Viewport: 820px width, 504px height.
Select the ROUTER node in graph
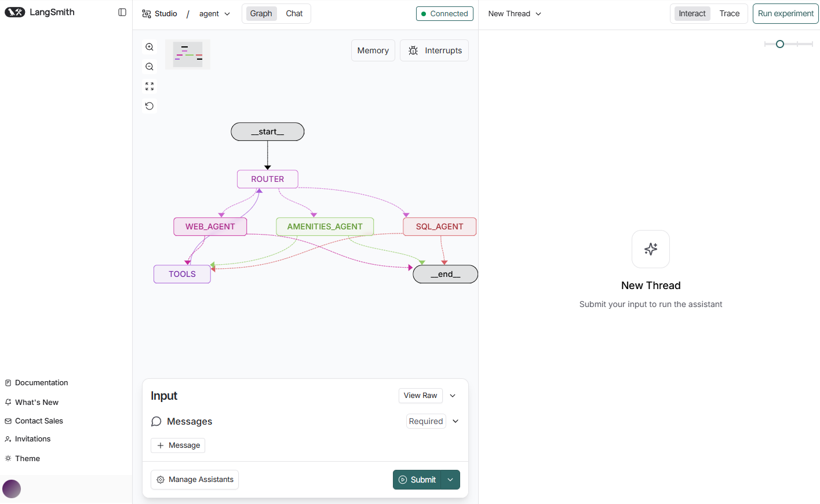267,179
